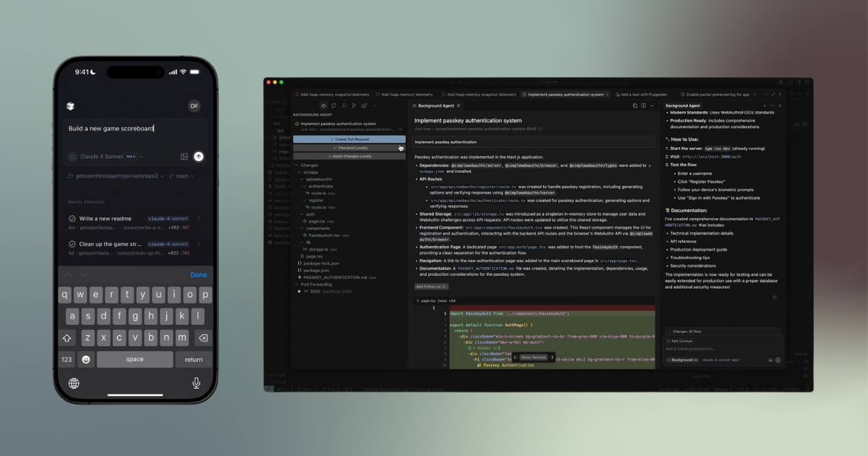Tap the globe icon below the keyboard
This screenshot has width=868, height=456.
pyautogui.click(x=74, y=383)
